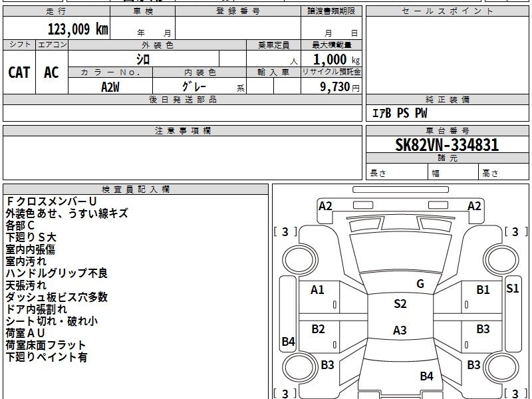The image size is (532, 399).
Task: Click the 月 日 cell under 譲渡書類期限
Action: click(331, 28)
